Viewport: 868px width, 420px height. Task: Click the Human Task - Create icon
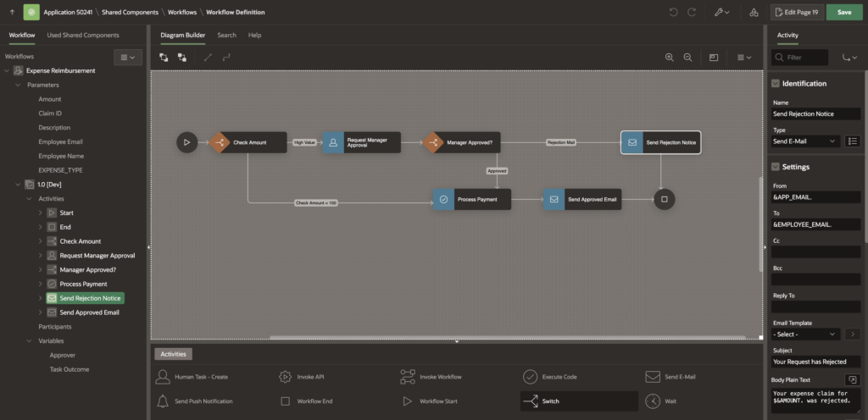(x=163, y=376)
